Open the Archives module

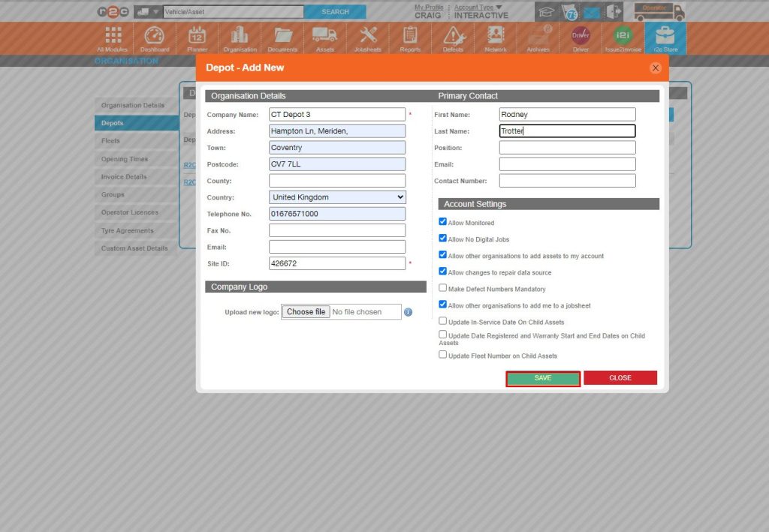(x=538, y=38)
